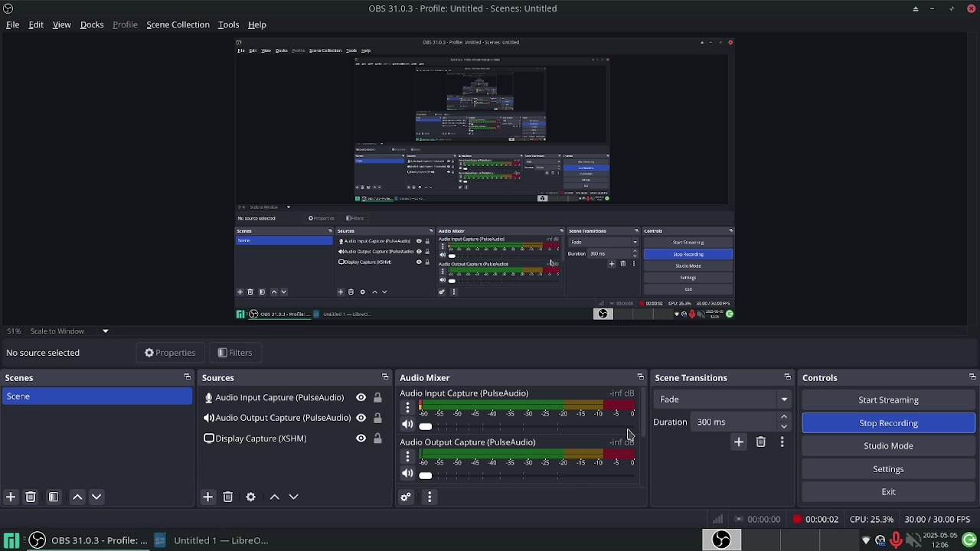Image resolution: width=980 pixels, height=551 pixels.
Task: Open the Docks menu
Action: coord(92,24)
